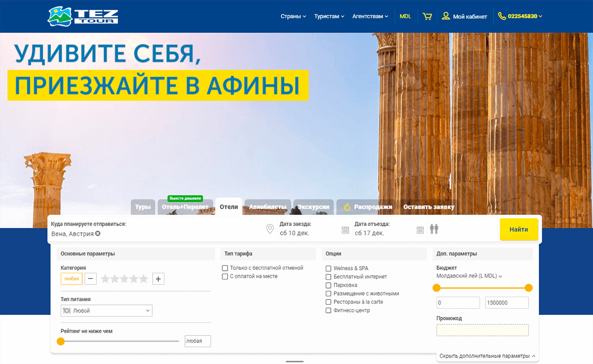The image size is (593, 364).
Task: Click the Промокод input field
Action: coord(483,330)
